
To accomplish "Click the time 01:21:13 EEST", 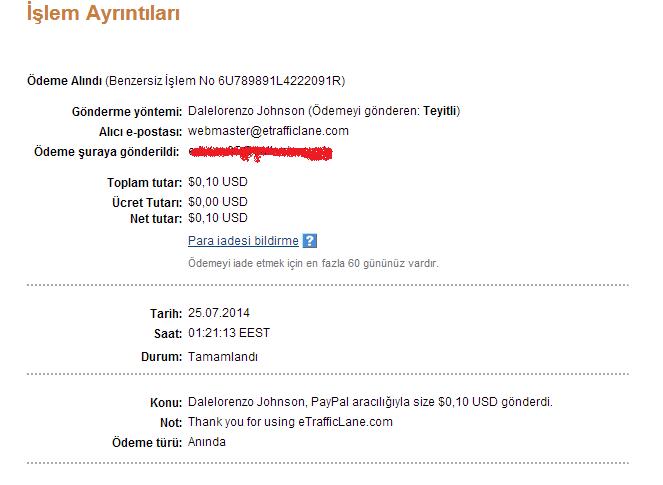I will (229, 333).
